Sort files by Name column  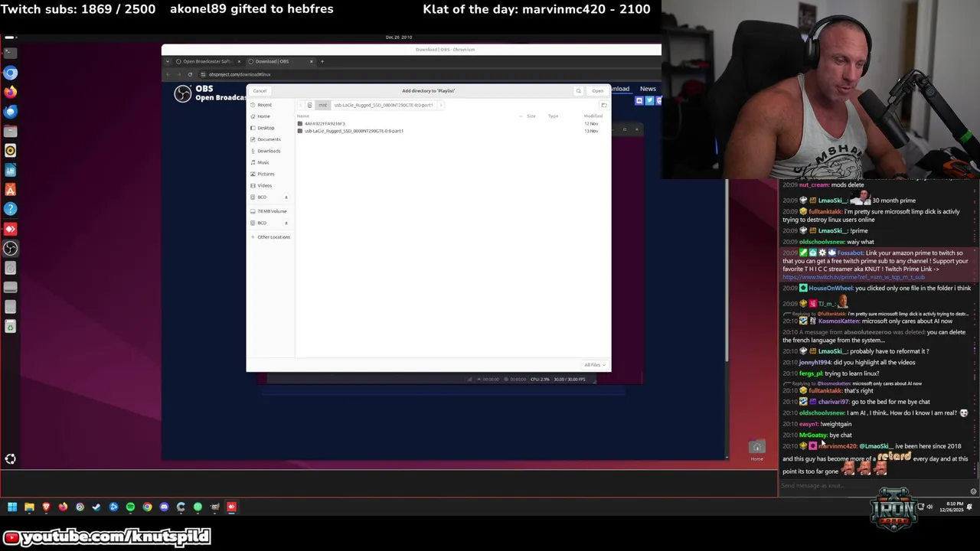[x=303, y=116]
